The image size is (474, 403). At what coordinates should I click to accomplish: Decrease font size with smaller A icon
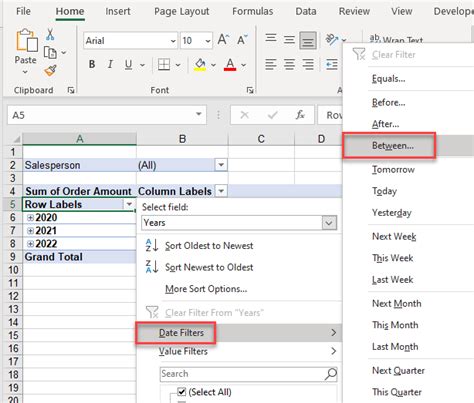click(x=242, y=40)
